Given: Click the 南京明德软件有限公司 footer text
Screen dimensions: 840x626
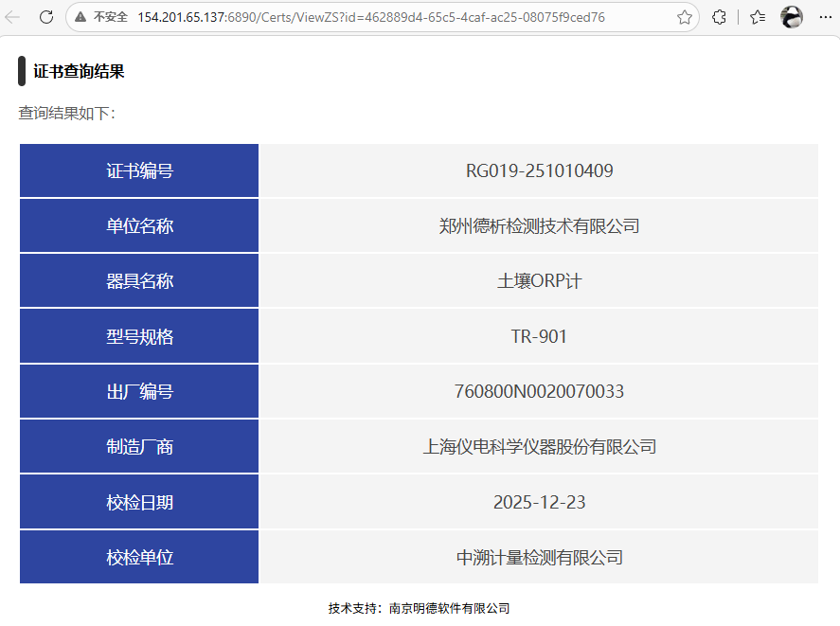Looking at the screenshot, I should coord(449,609).
